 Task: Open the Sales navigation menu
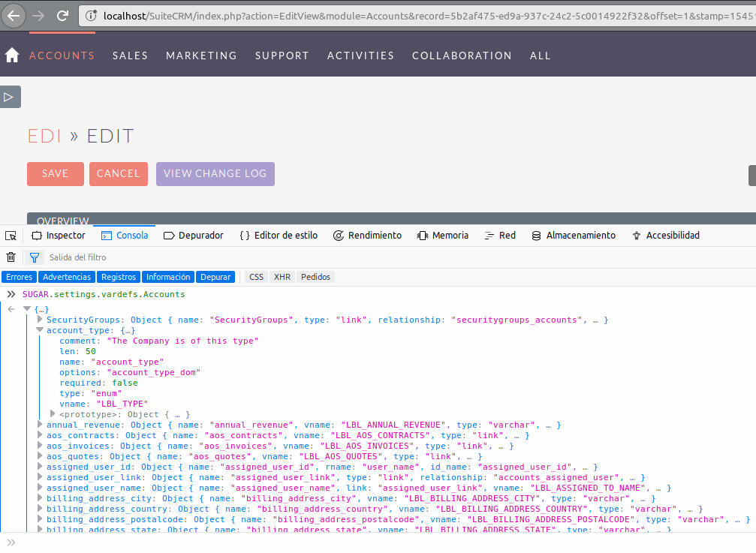pos(130,56)
